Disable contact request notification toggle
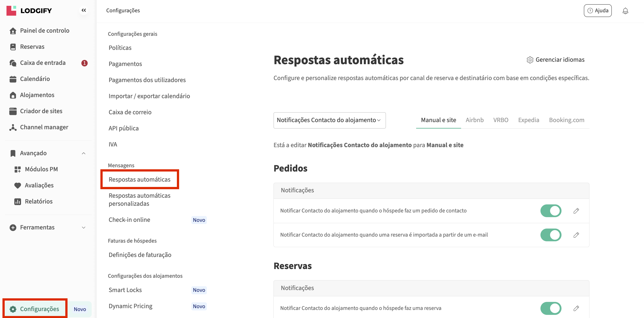 pos(551,211)
